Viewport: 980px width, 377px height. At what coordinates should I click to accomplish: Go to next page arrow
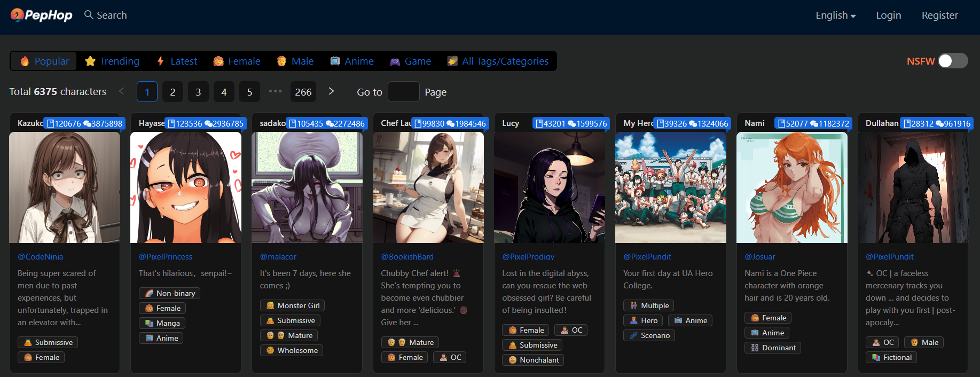(x=331, y=91)
